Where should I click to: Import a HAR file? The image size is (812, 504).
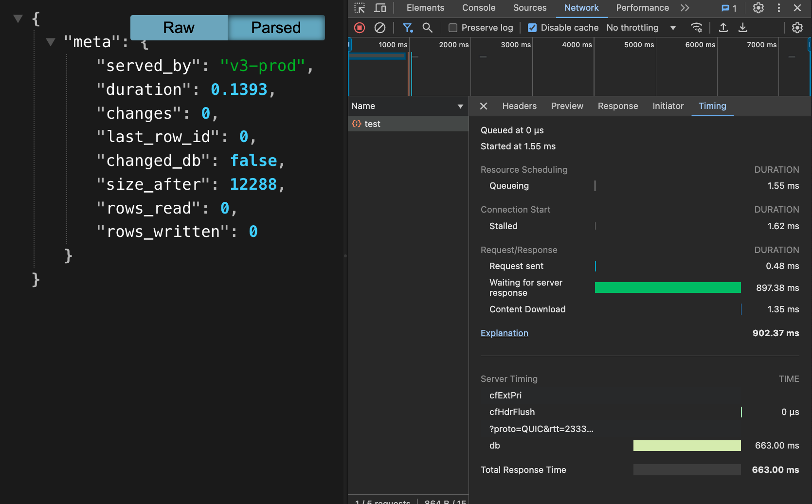point(723,28)
